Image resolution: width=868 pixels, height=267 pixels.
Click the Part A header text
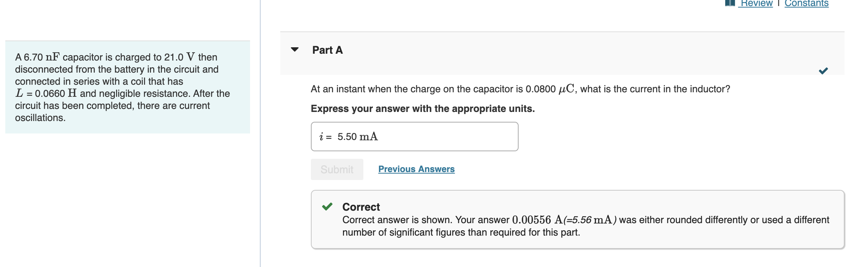[326, 50]
